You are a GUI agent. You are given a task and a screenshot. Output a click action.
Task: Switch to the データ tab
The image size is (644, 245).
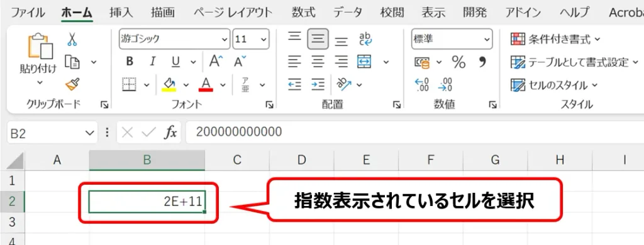(348, 13)
